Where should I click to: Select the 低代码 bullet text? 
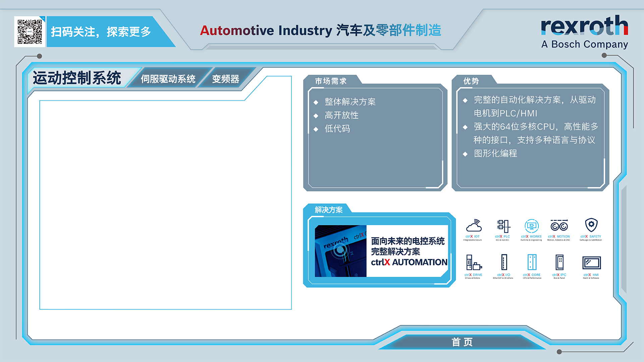337,129
